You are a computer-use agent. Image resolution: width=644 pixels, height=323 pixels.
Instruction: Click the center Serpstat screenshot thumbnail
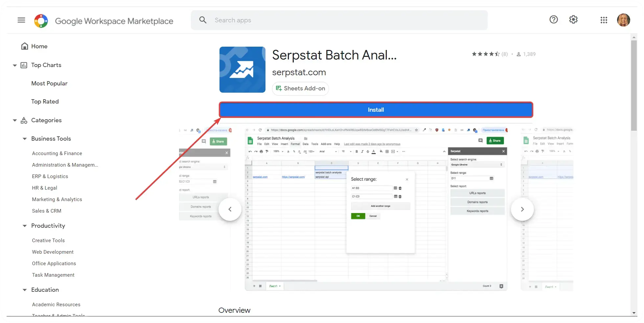coord(376,209)
